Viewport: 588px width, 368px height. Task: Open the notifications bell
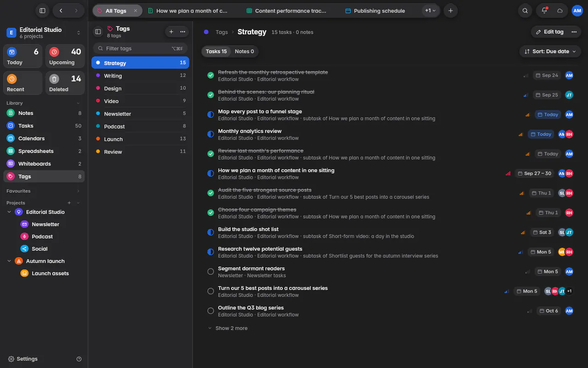pyautogui.click(x=544, y=11)
